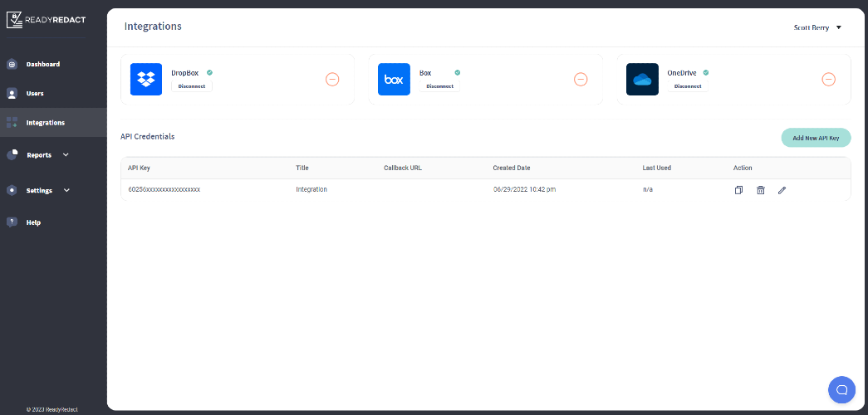Click the 06/29/2022 10:42 pm date cell
The width and height of the screenshot is (868, 415).
pyautogui.click(x=525, y=189)
